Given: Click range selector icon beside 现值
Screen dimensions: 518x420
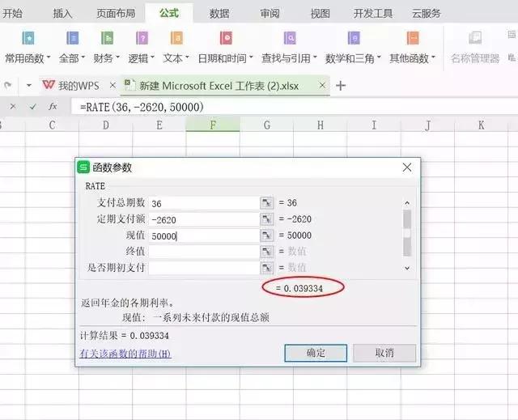Looking at the screenshot, I should [267, 235].
